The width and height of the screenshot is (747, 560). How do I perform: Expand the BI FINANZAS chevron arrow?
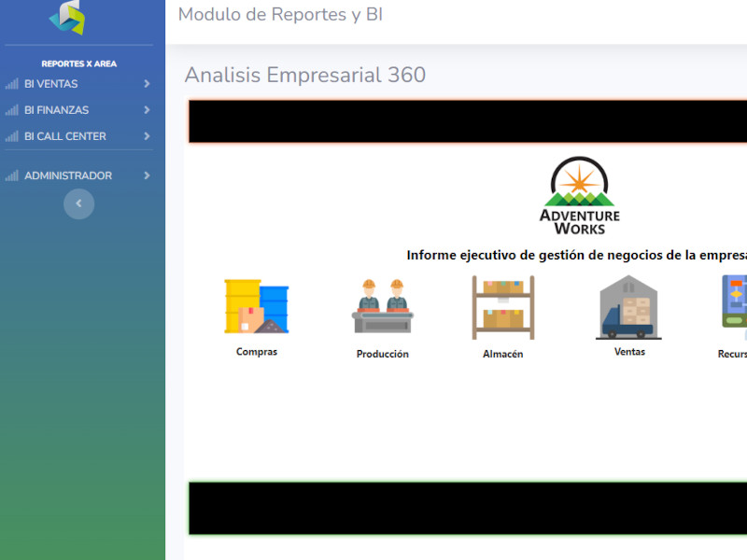click(x=147, y=110)
